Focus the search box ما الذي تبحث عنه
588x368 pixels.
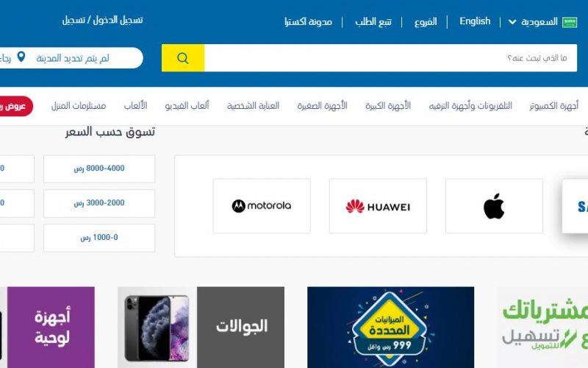390,58
